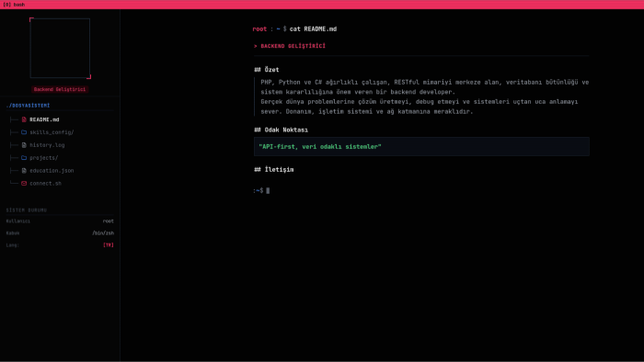The height and width of the screenshot is (362, 644).
Task: Click the terminal prompt cursor
Action: (268, 190)
